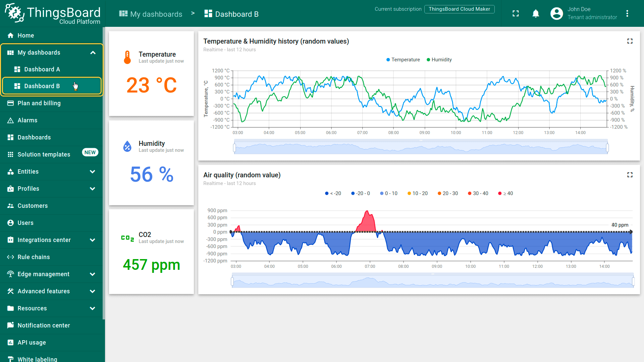The width and height of the screenshot is (644, 362).
Task: Click the ThingsBoard Cloud Maker subscription button
Action: click(459, 9)
